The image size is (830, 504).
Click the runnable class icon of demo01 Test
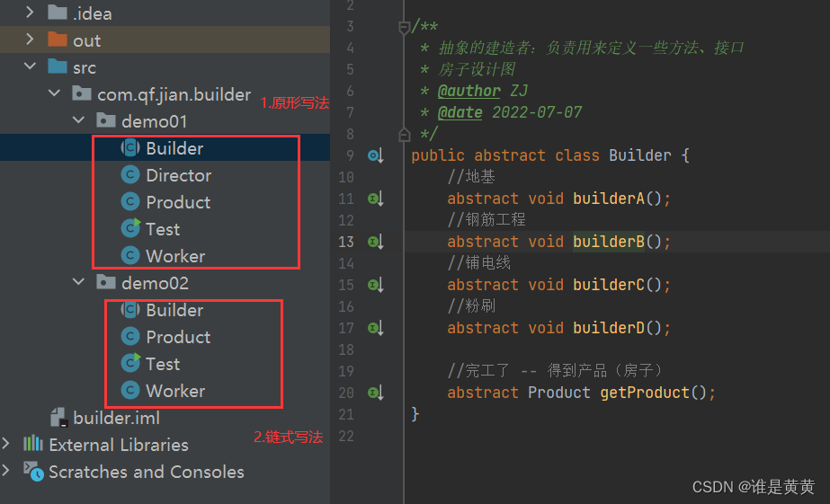click(130, 228)
